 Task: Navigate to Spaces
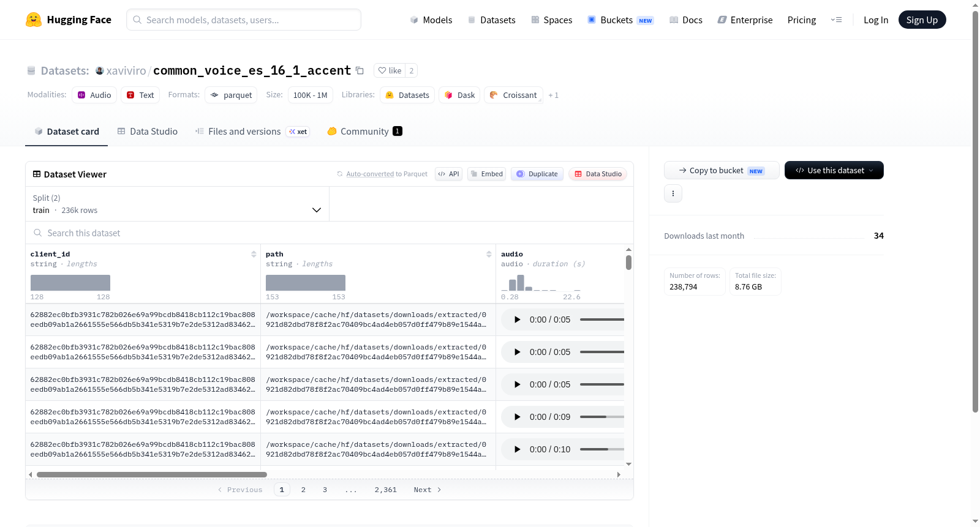click(551, 20)
